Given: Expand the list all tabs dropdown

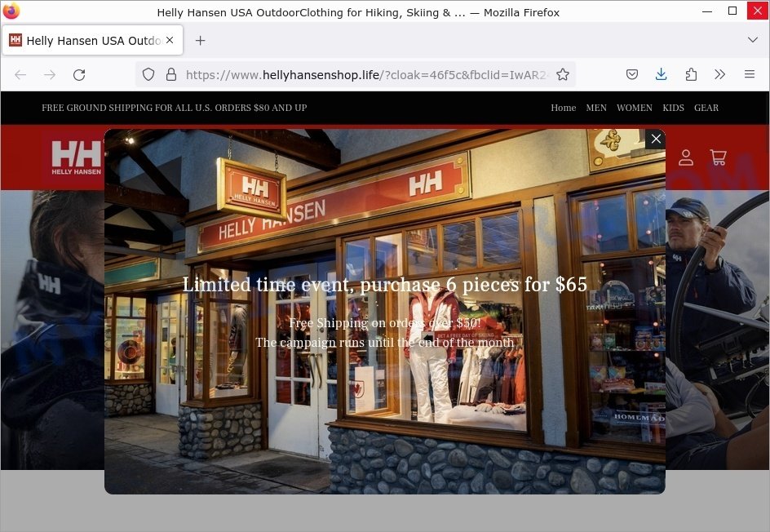Looking at the screenshot, I should 752,40.
